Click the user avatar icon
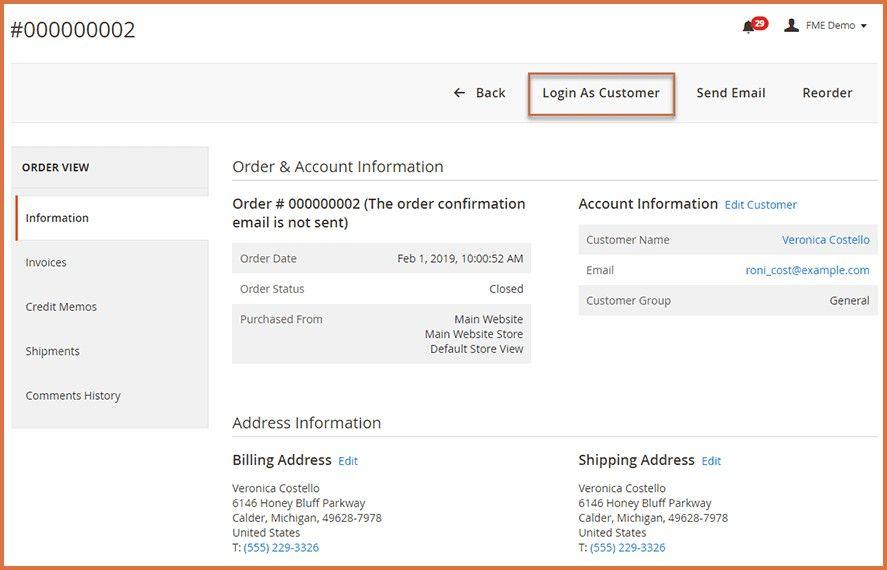Image resolution: width=887 pixels, height=570 pixels. click(x=791, y=25)
